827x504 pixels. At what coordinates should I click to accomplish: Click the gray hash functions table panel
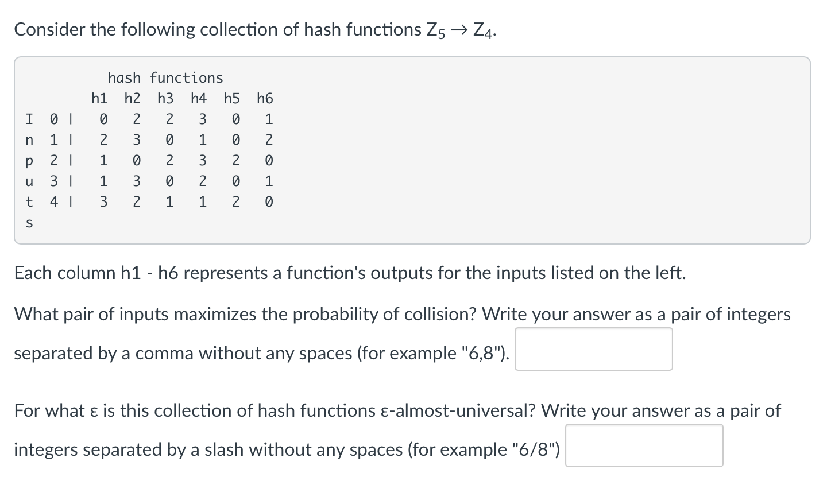(411, 149)
